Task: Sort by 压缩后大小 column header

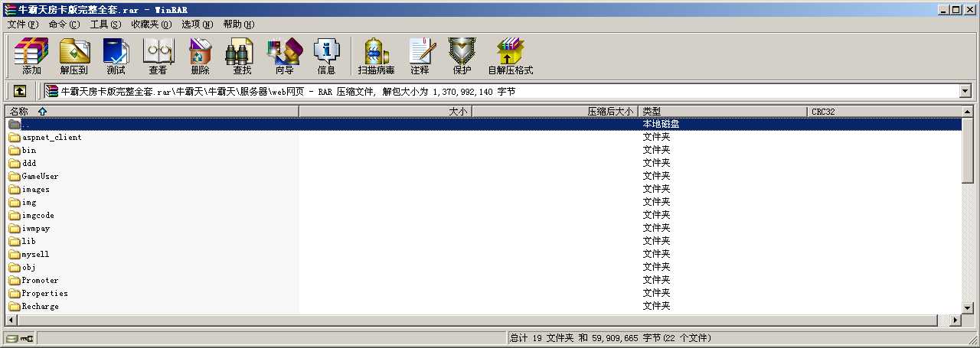Action: pyautogui.click(x=555, y=111)
